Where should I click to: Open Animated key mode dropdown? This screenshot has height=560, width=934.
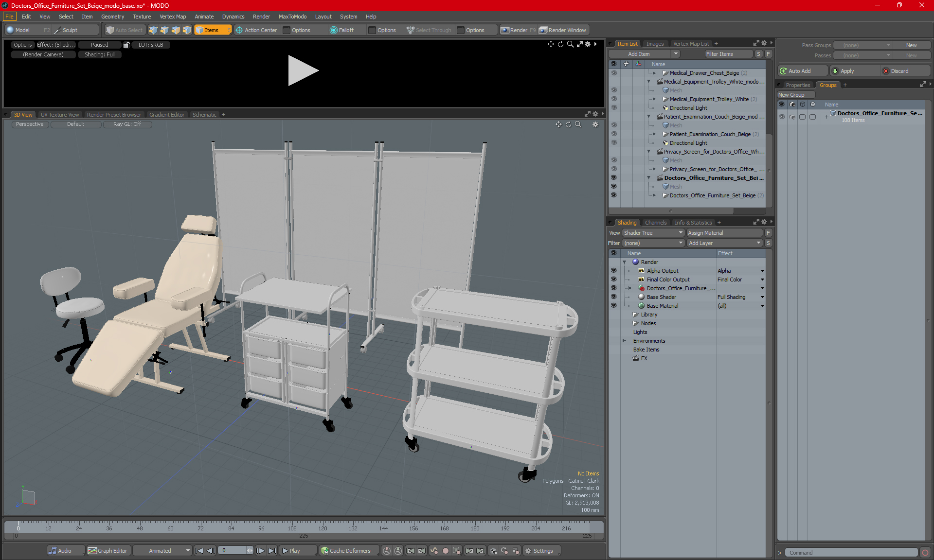162,551
